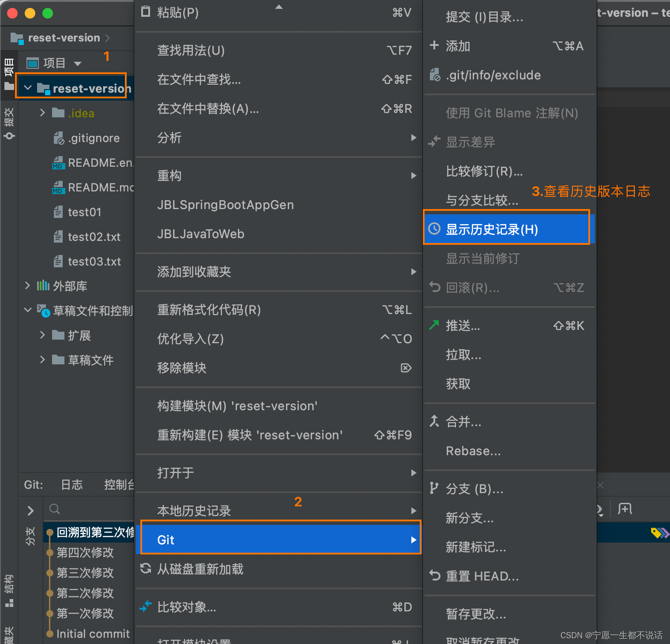This screenshot has width=670, height=644.
Task: Expand the 扩展 folder
Action: coord(42,335)
